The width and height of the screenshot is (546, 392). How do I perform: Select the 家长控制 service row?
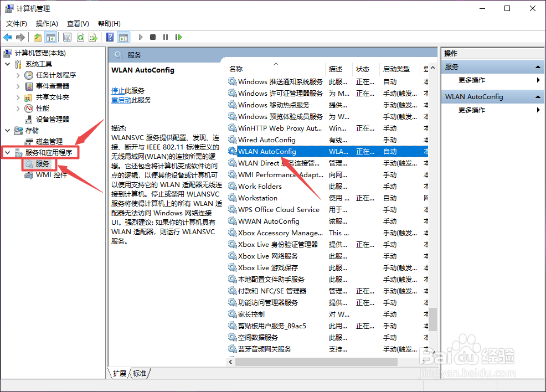(328, 314)
